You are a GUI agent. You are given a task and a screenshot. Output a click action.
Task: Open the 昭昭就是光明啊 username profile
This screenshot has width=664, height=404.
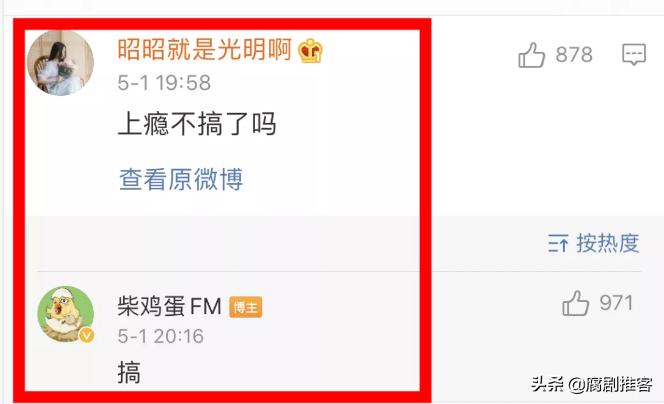pyautogui.click(x=205, y=50)
